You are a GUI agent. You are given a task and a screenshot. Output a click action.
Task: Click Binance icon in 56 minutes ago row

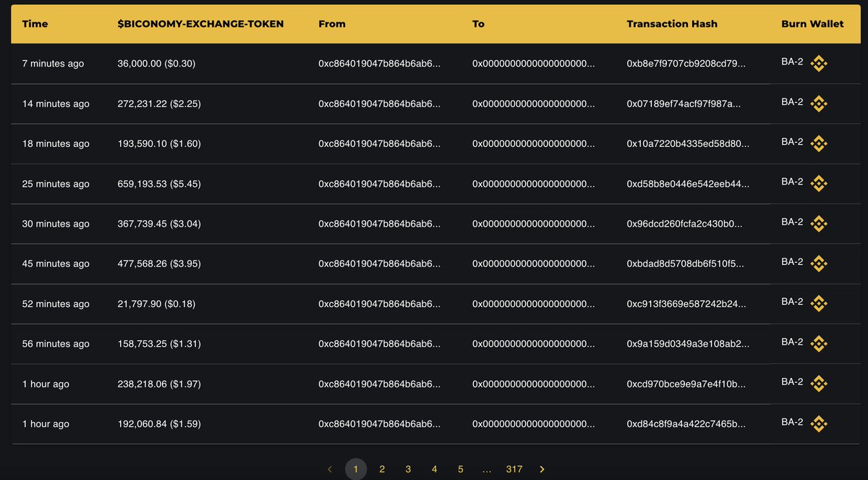[x=818, y=344]
